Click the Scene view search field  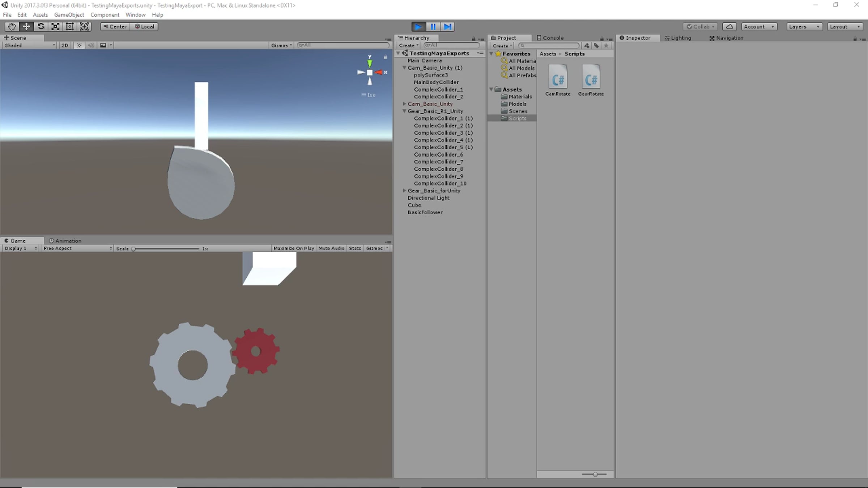(343, 45)
